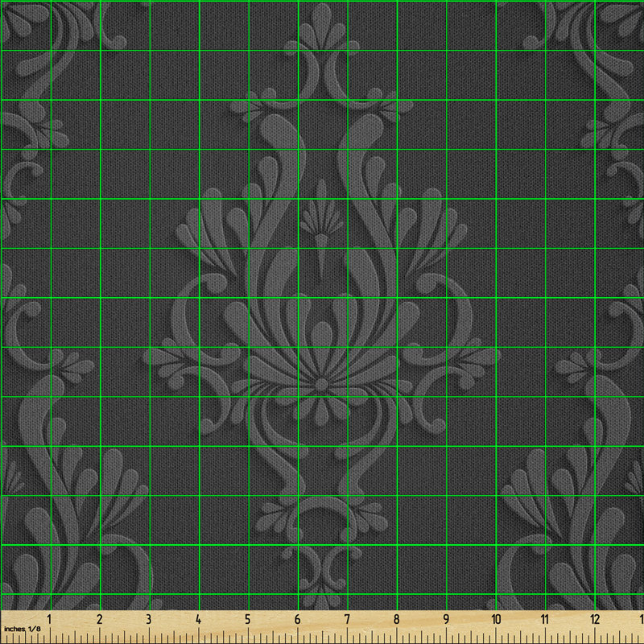Click the number 5 on the ruler
Screen dimensions: 644x644
(x=248, y=619)
